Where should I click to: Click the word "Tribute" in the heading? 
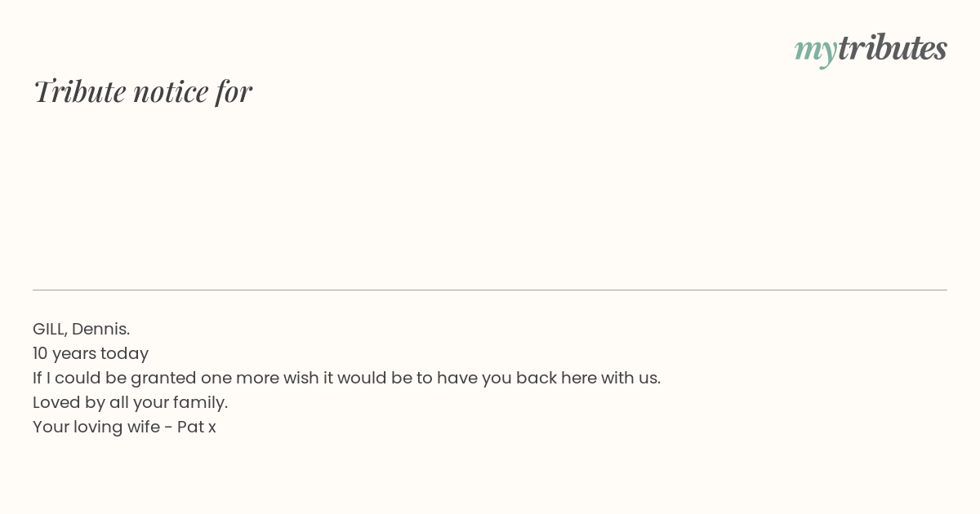pyautogui.click(x=79, y=91)
